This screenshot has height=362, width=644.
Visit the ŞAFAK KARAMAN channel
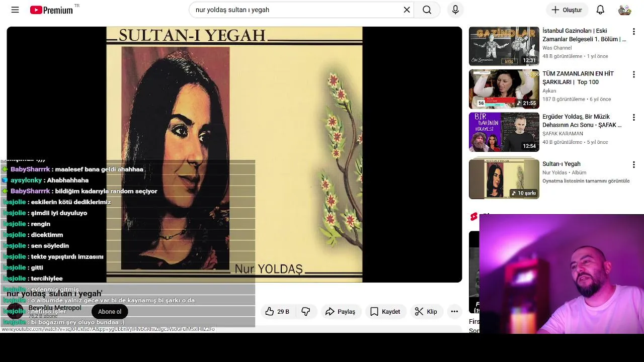(562, 134)
